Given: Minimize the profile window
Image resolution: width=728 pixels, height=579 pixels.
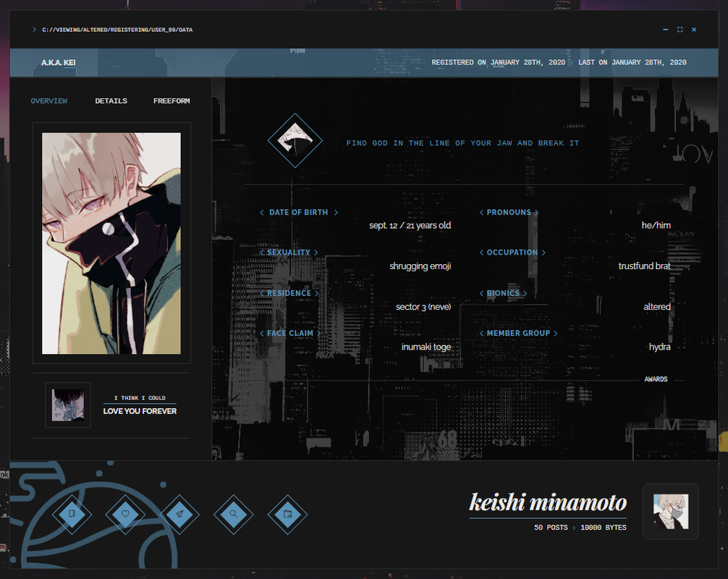Looking at the screenshot, I should [665, 30].
